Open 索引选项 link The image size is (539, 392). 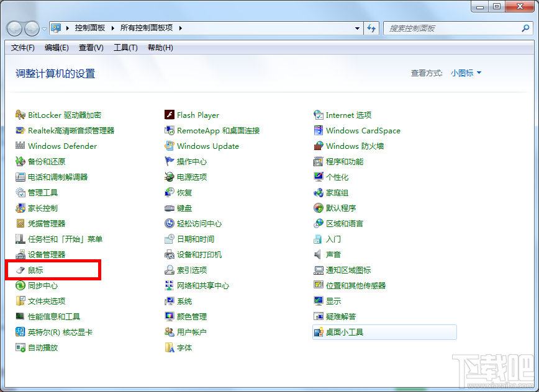click(x=192, y=270)
